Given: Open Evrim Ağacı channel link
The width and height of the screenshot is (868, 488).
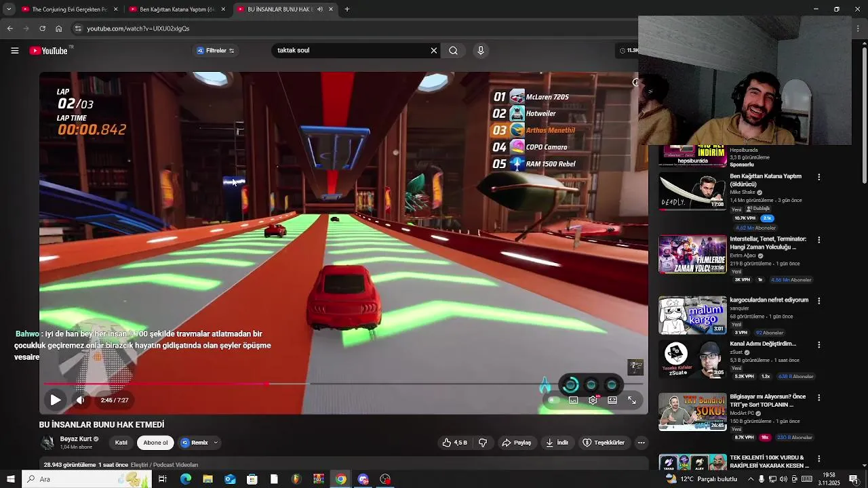Looking at the screenshot, I should (743, 256).
